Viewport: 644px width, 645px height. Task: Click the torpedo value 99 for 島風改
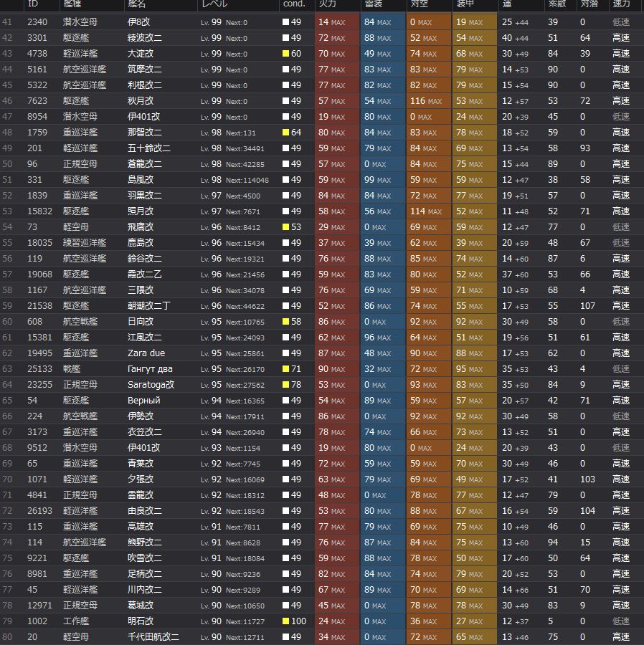click(x=369, y=180)
